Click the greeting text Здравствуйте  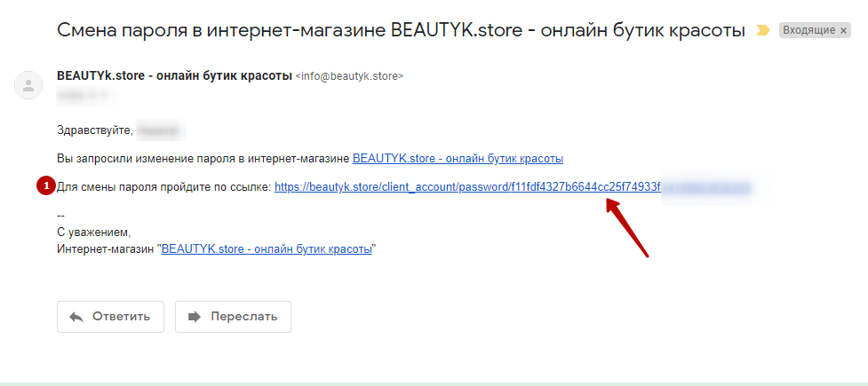pyautogui.click(x=95, y=130)
